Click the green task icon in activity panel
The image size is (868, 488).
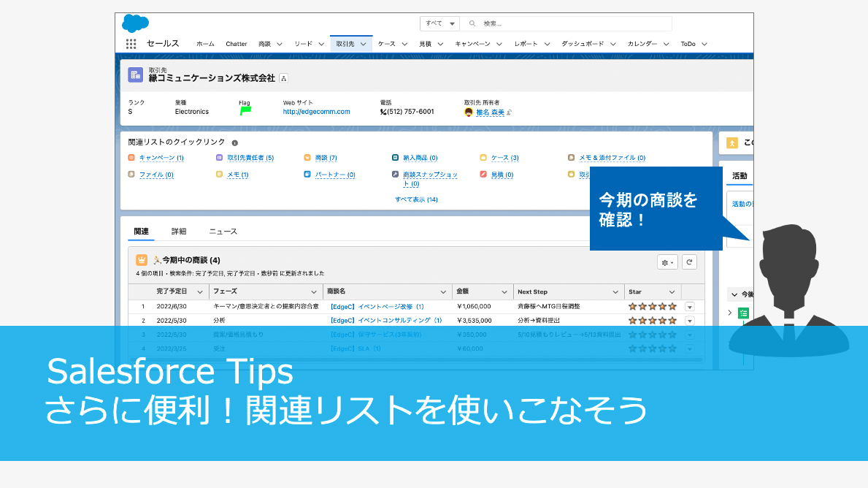[x=743, y=313]
